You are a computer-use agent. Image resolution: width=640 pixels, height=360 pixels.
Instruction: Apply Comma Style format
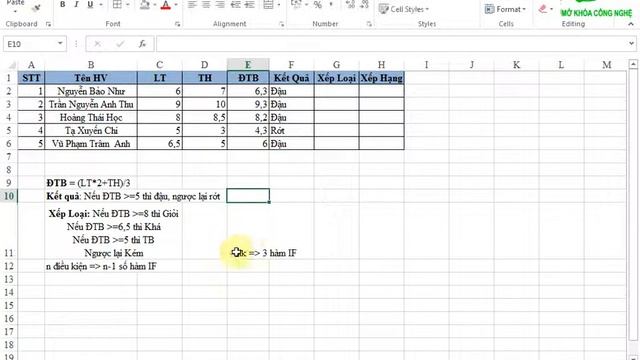point(331,4)
